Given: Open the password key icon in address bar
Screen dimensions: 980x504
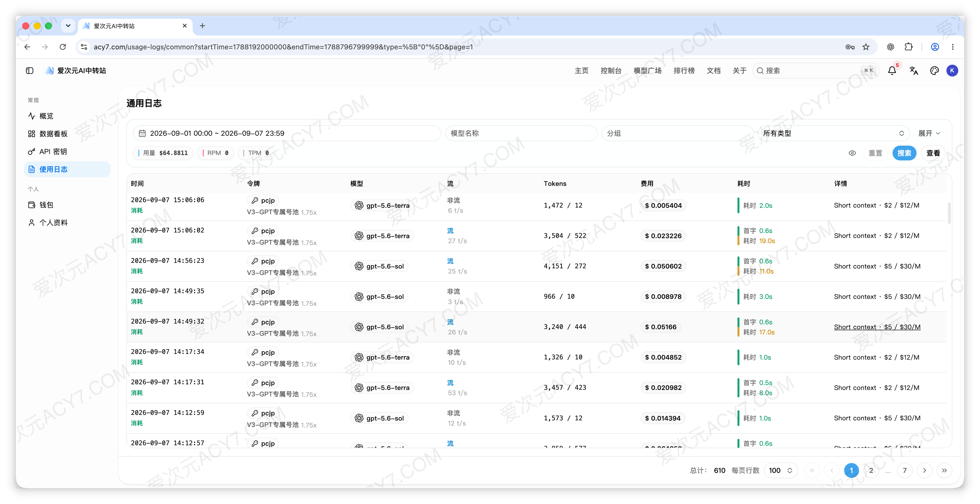Looking at the screenshot, I should tap(850, 47).
